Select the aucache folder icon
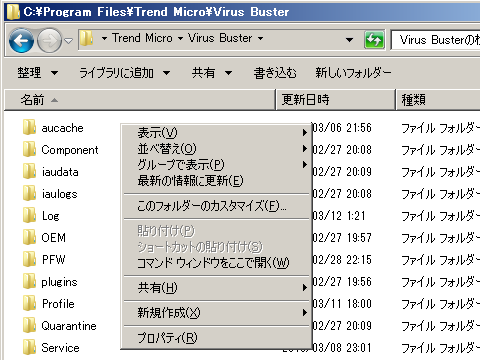Viewport: 480px width, 360px height. (29, 127)
